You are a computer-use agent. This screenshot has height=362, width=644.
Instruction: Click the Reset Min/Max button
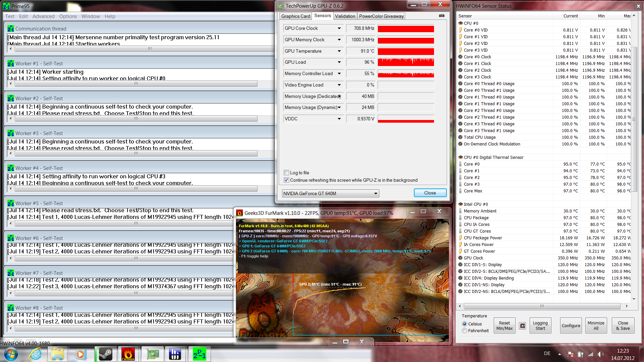point(504,325)
